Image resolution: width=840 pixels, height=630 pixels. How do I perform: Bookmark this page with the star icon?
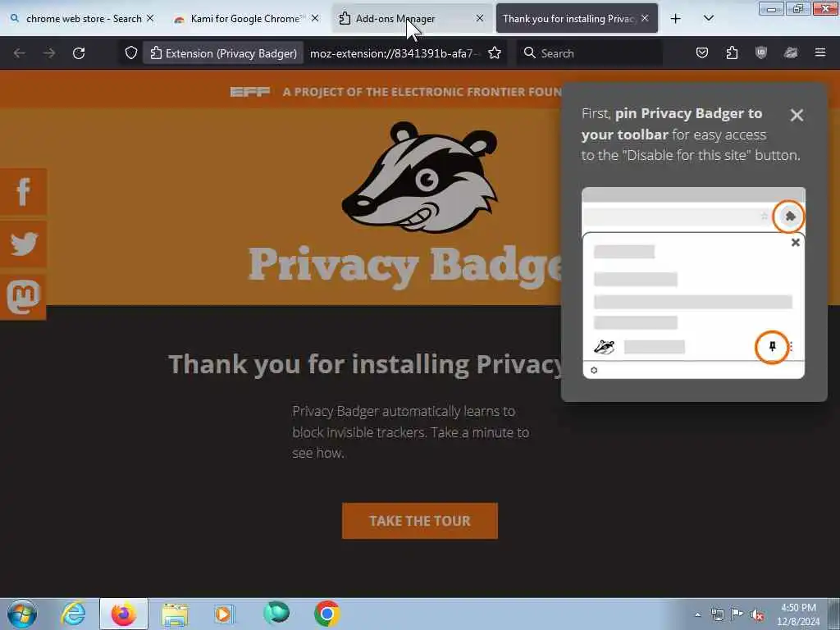point(495,53)
